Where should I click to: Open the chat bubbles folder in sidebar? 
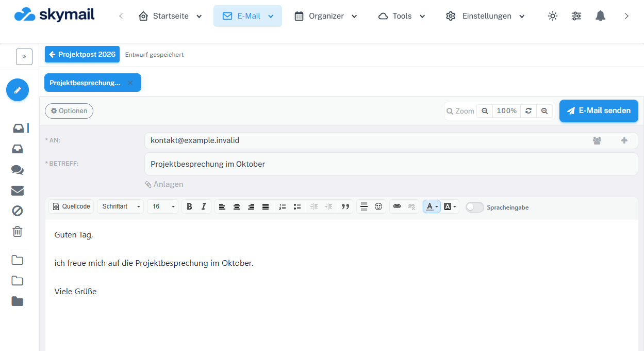click(18, 170)
